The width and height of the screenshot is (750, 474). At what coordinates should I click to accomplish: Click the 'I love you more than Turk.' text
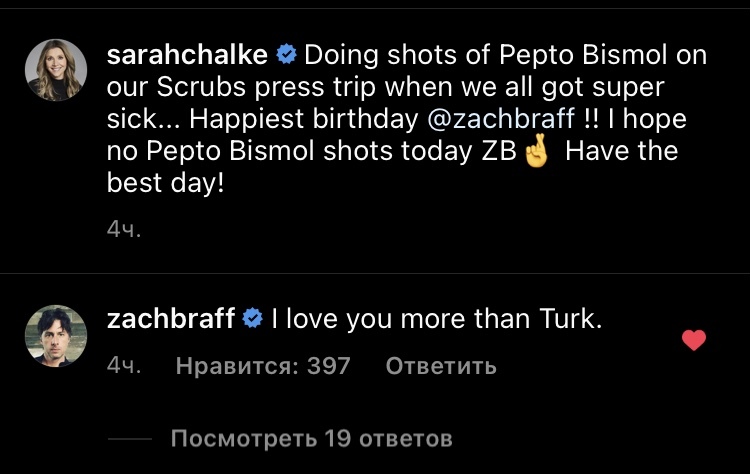point(438,320)
